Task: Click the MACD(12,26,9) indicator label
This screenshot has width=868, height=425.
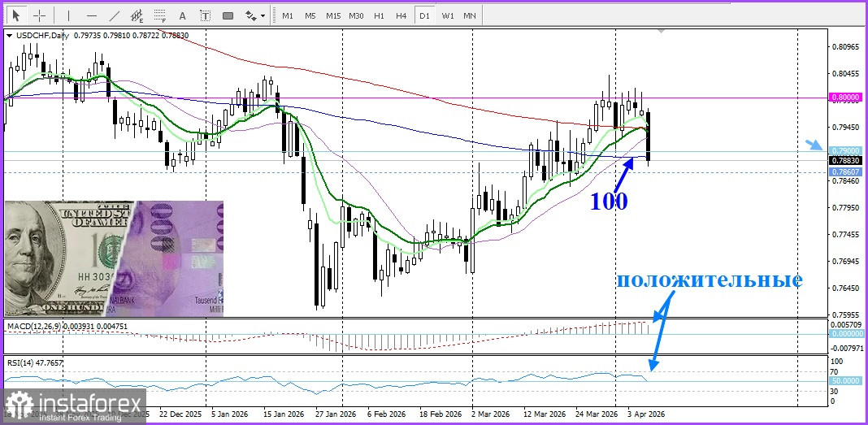Action: (33, 327)
